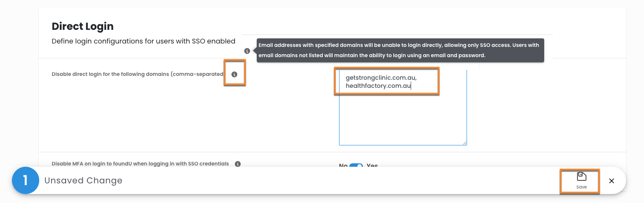Click the Unsaved Change text
The height and width of the screenshot is (203, 644).
pos(83,180)
